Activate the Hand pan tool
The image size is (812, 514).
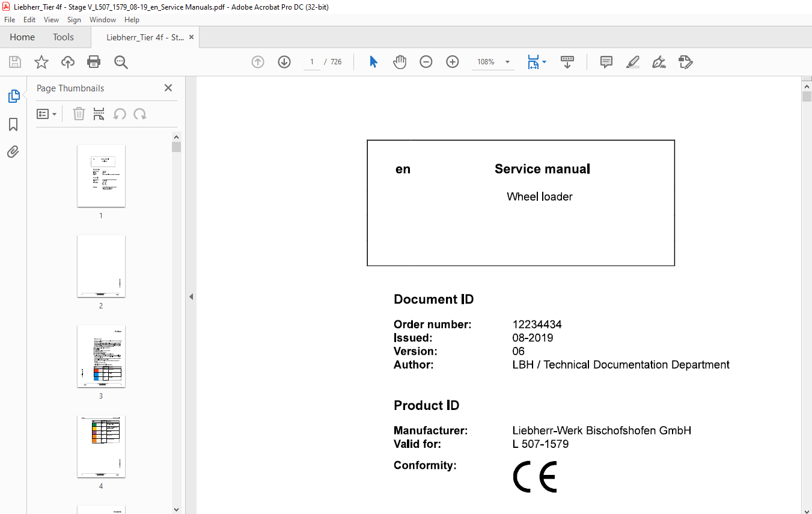pos(400,62)
